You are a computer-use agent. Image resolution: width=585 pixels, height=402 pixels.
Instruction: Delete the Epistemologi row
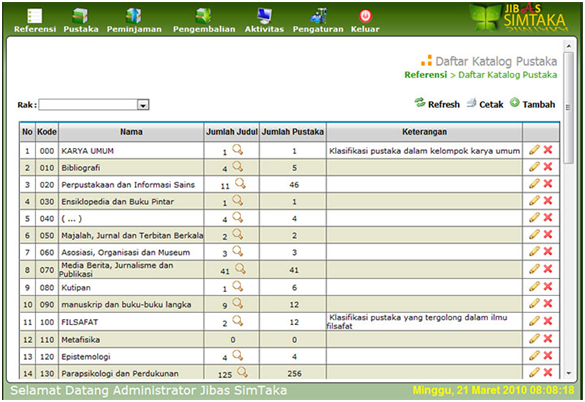(548, 355)
